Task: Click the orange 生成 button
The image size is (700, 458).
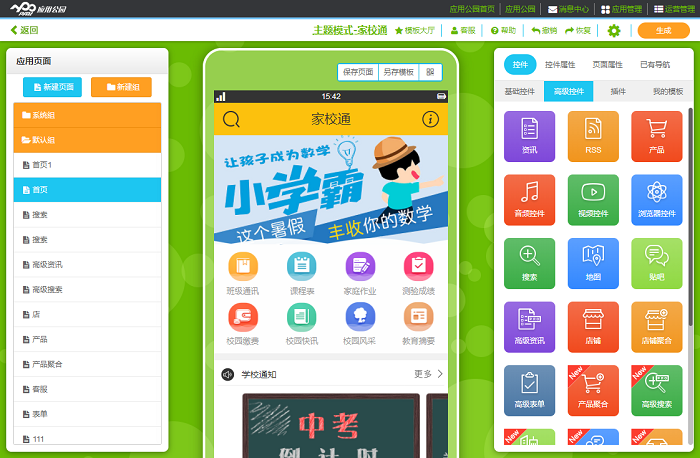Action: (x=663, y=31)
